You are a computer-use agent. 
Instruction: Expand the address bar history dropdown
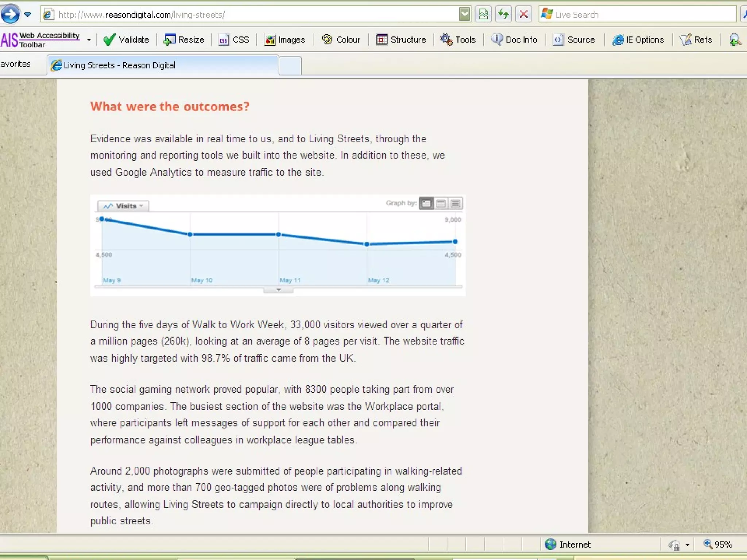pos(464,14)
